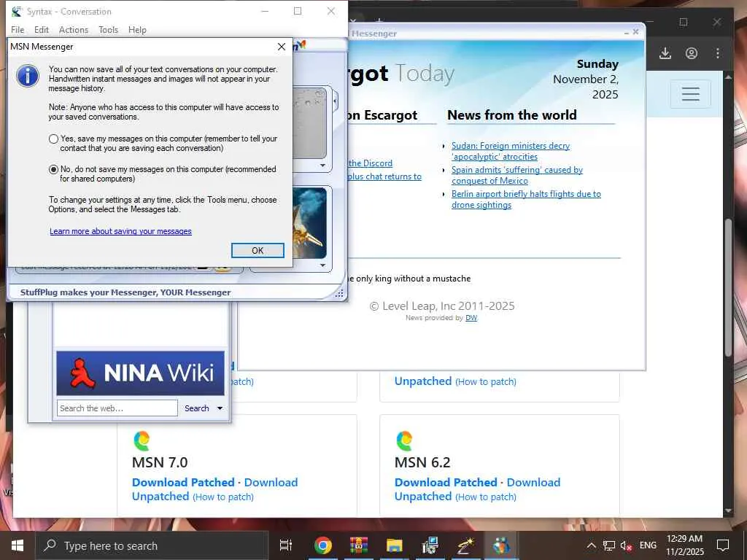Open the Windows Start menu
The width and height of the screenshot is (747, 560).
tap(18, 545)
